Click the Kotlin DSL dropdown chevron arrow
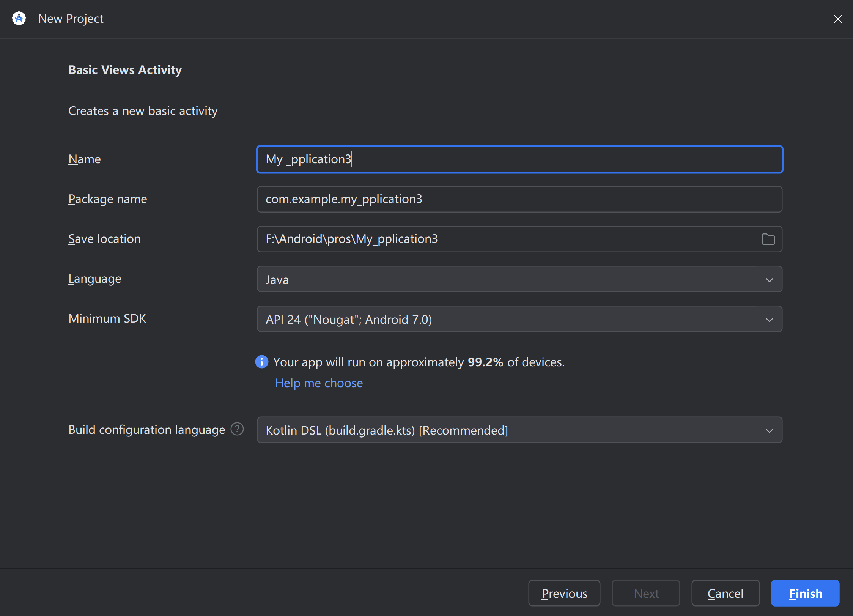This screenshot has width=853, height=616. pos(769,431)
